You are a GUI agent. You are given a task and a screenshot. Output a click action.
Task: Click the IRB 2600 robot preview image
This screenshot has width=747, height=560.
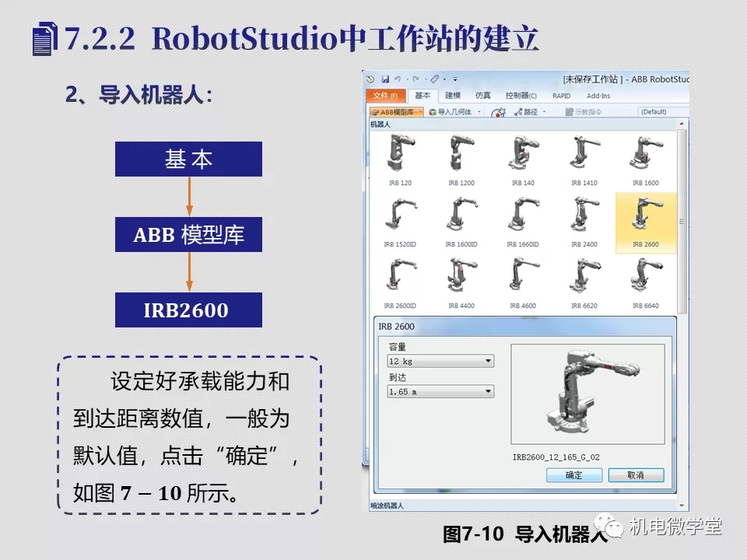point(587,394)
